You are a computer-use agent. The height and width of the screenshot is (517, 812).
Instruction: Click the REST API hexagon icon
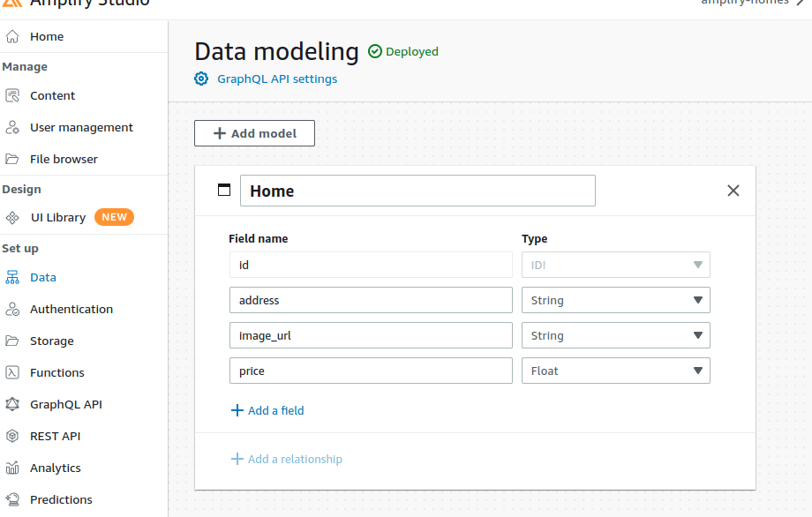[x=12, y=436]
